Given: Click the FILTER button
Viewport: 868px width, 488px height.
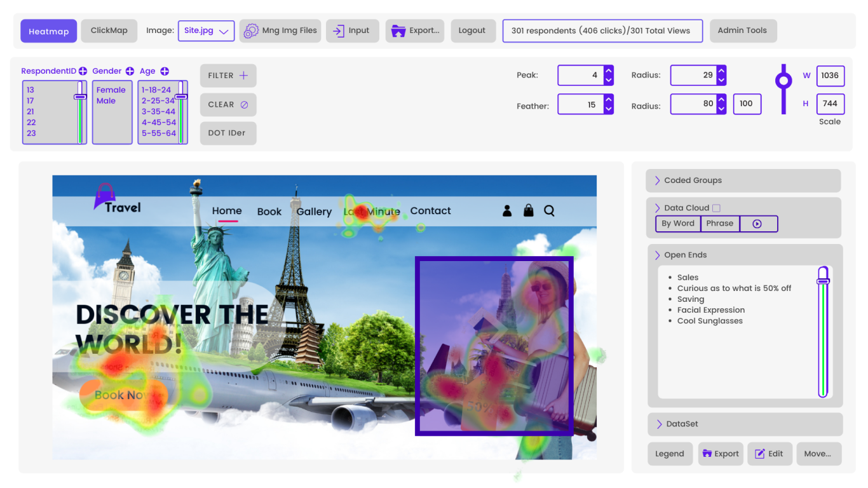Looking at the screenshot, I should pyautogui.click(x=228, y=76).
